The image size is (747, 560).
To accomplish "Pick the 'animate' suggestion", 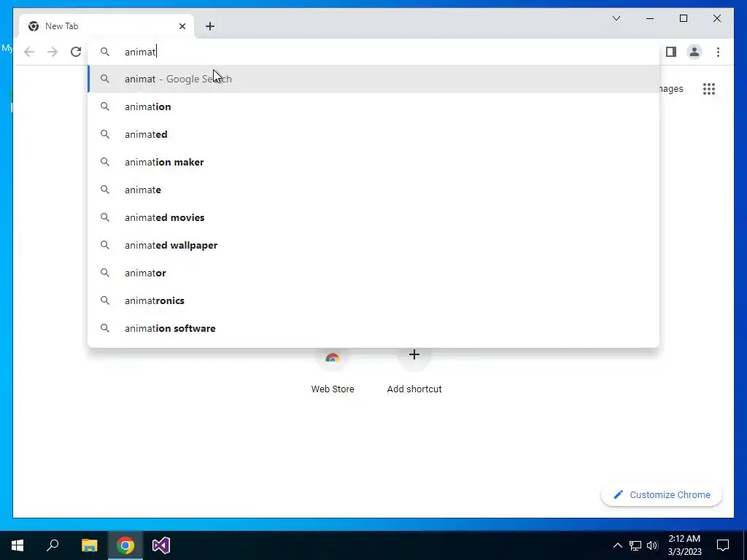I will coord(374,190).
